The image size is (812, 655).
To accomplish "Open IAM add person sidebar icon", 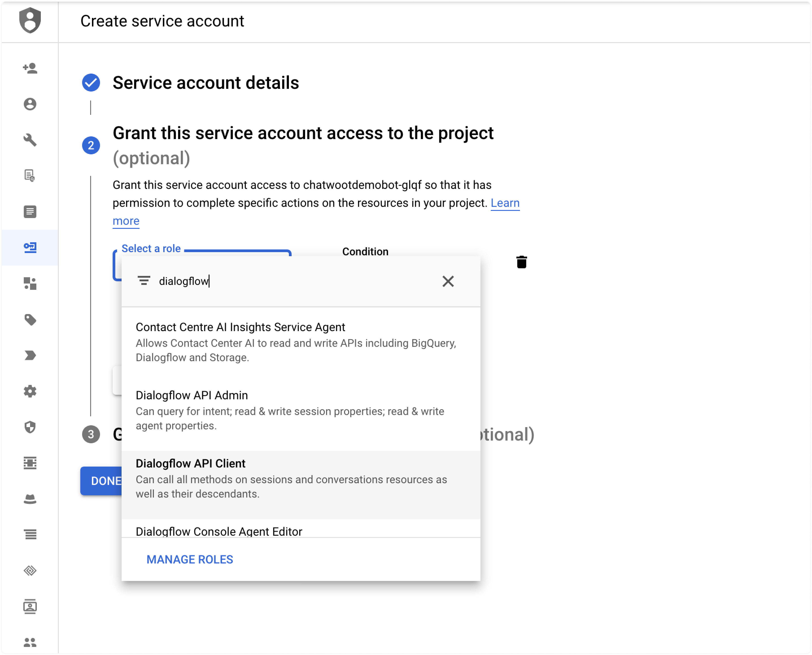I will 30,68.
